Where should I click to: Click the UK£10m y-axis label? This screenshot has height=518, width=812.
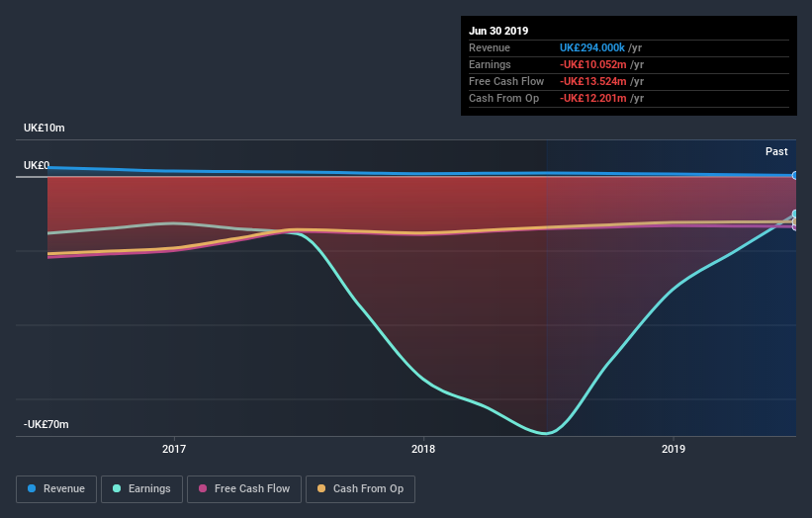tap(45, 128)
